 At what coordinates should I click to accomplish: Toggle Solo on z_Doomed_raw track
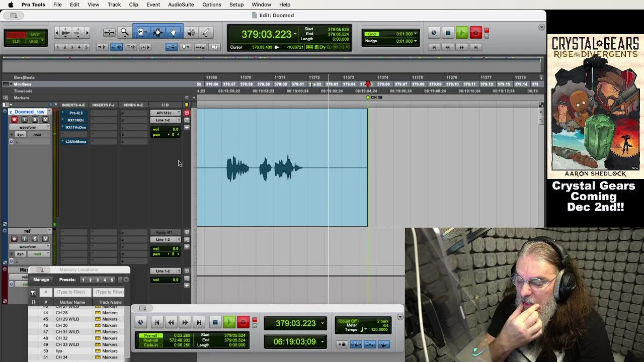[35, 120]
